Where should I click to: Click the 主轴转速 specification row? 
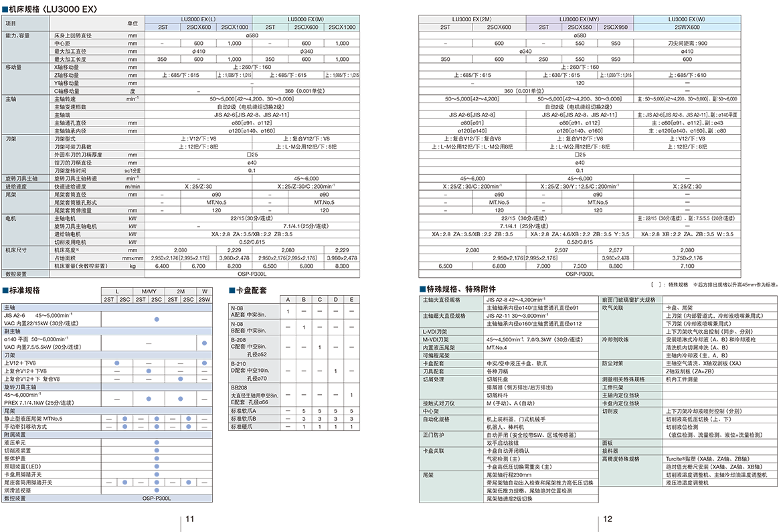(96, 99)
